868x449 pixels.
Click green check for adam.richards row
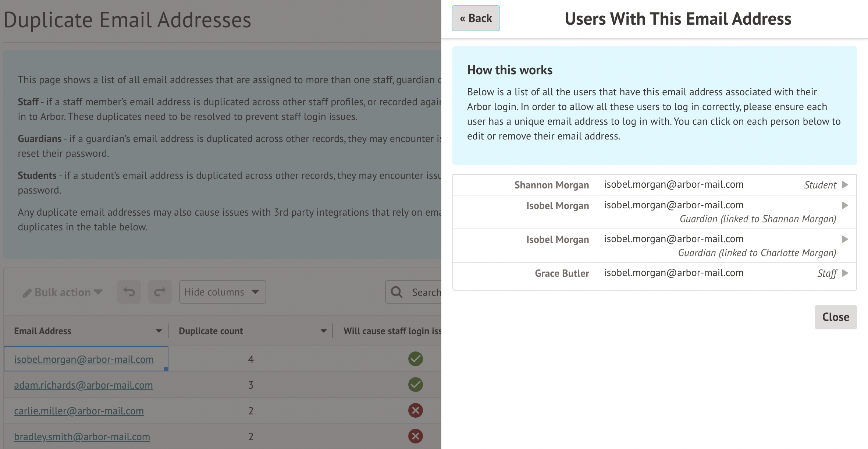pos(415,385)
